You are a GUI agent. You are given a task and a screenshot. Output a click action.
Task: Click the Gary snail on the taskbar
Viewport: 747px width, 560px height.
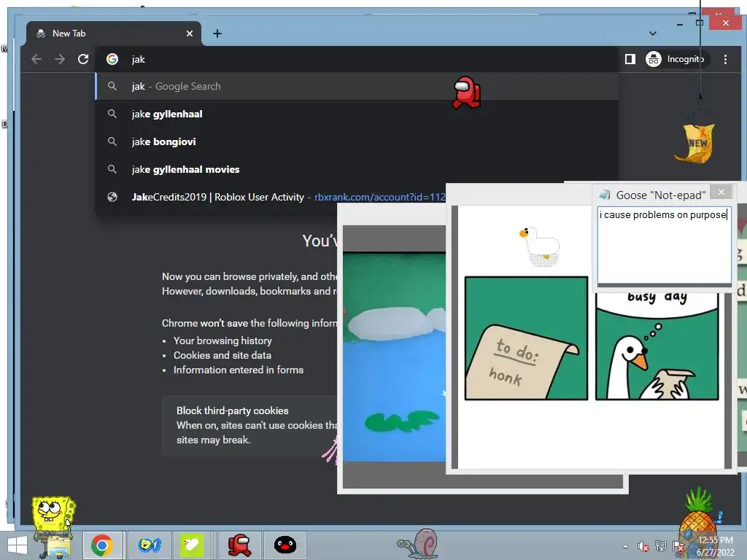click(x=418, y=543)
